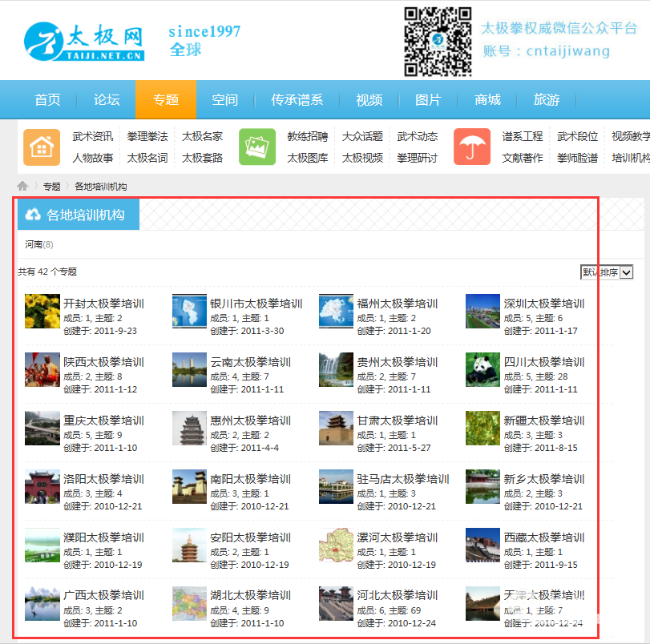This screenshot has height=644, width=650.
Task: Switch to the 视频 navigation tab
Action: [369, 100]
